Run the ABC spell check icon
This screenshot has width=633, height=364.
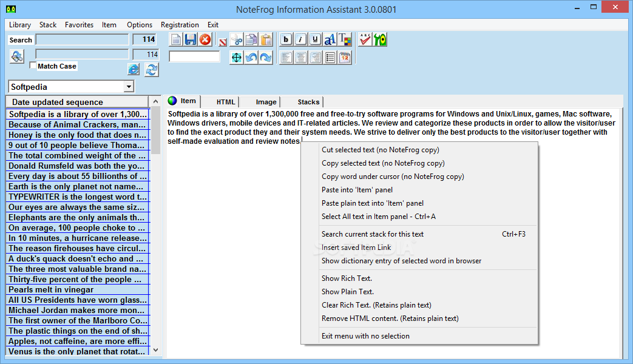point(365,39)
